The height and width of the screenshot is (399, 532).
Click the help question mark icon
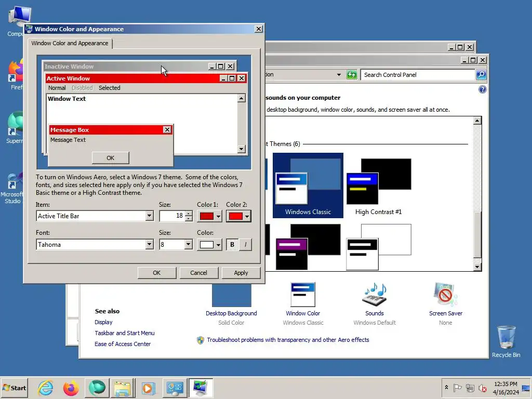(x=483, y=89)
